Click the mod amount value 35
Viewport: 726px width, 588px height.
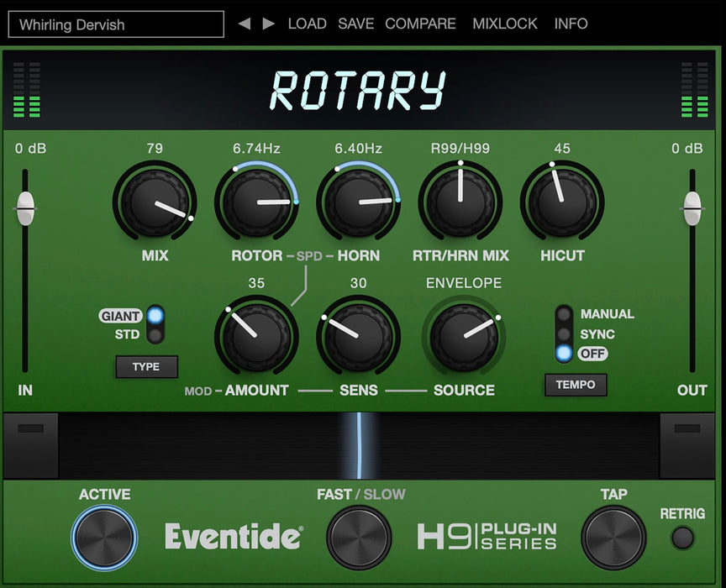(x=256, y=283)
